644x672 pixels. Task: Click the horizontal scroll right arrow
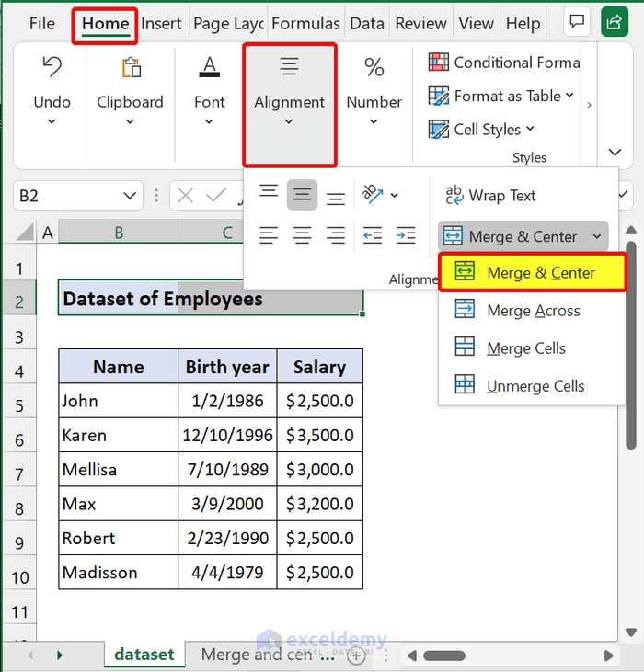608,655
